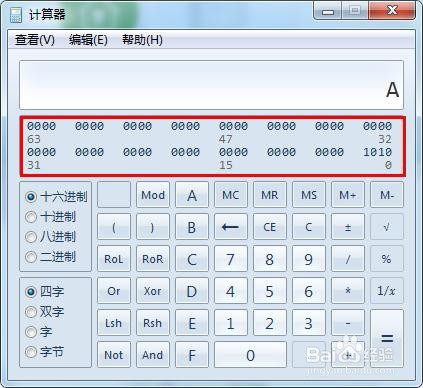This screenshot has width=423, height=388.
Task: Click the hex digit B button
Action: tap(192, 227)
